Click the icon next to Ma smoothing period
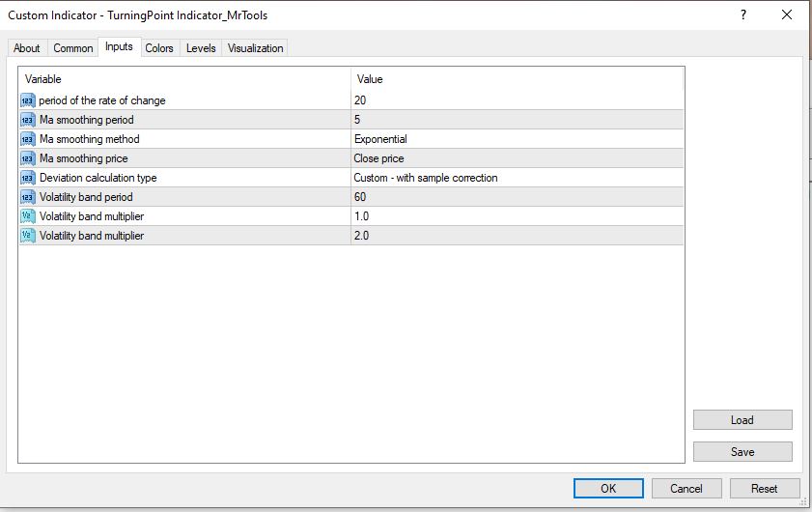Viewport: 812px width, 512px height. [27, 120]
